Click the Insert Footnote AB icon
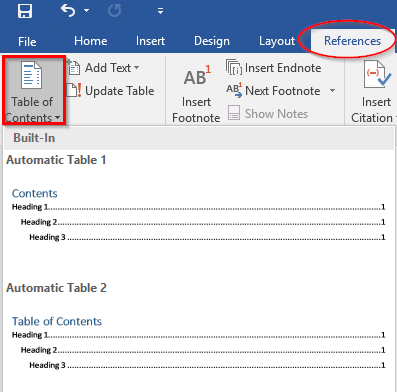This screenshot has width=397, height=392. 197,76
